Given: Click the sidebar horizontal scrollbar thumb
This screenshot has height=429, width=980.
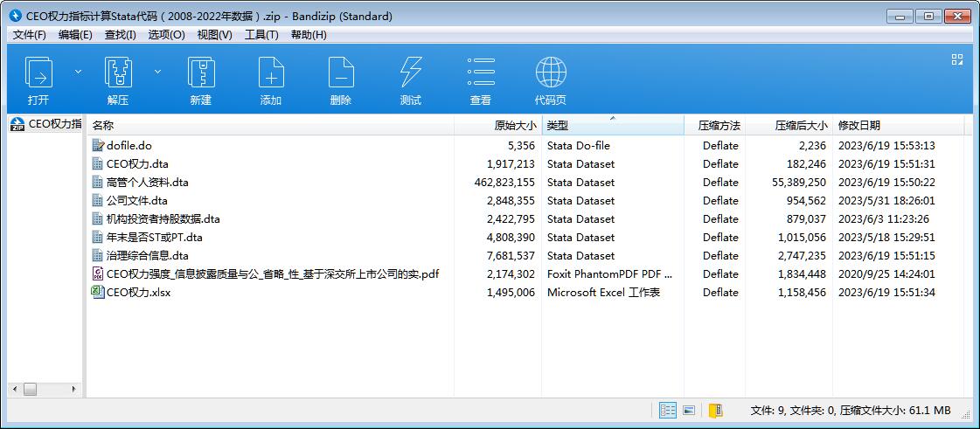Looking at the screenshot, I should point(30,389).
